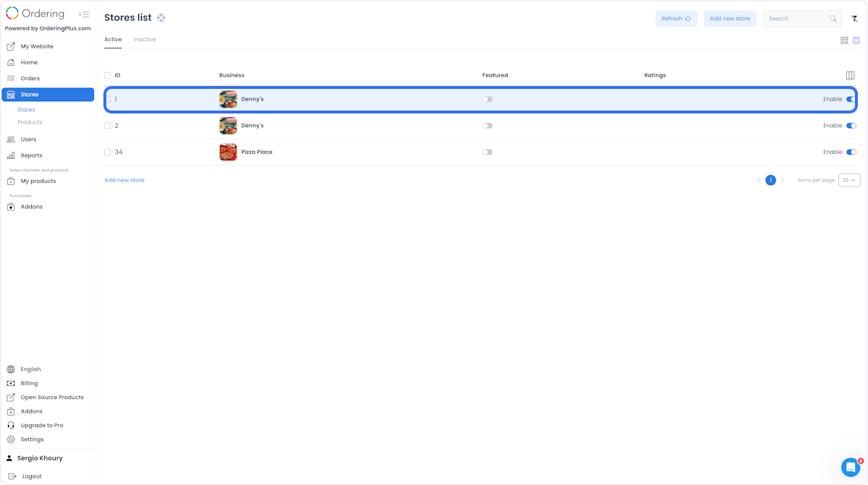Open the chat support bubble
The image size is (868, 485).
pyautogui.click(x=851, y=467)
